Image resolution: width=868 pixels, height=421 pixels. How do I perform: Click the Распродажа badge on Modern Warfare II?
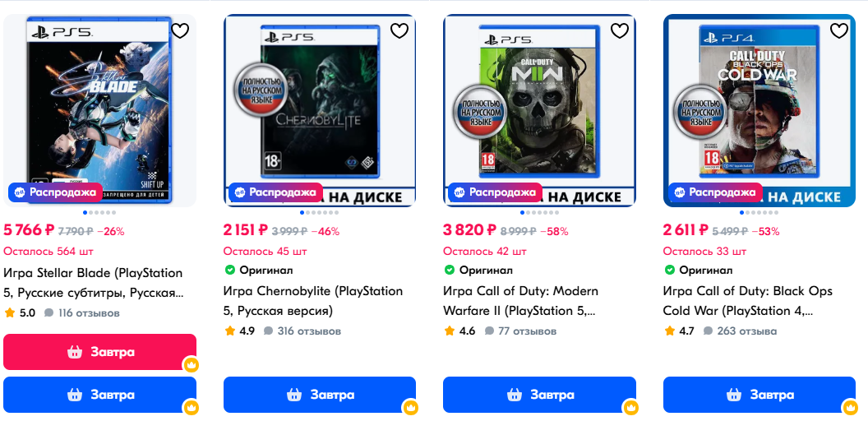495,192
